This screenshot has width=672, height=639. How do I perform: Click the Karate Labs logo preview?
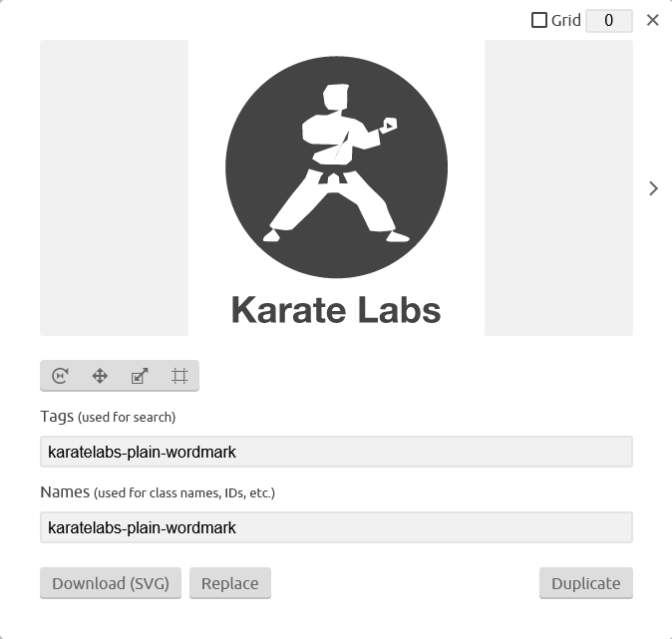pos(336,188)
